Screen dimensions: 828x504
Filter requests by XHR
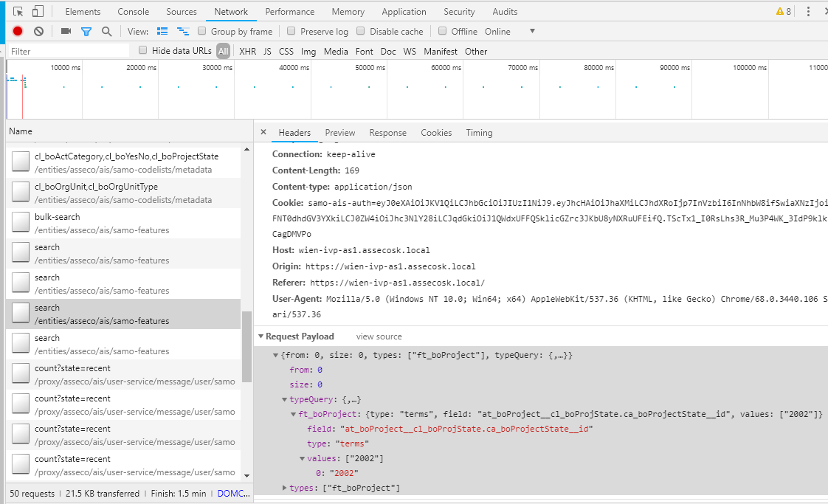click(x=248, y=51)
